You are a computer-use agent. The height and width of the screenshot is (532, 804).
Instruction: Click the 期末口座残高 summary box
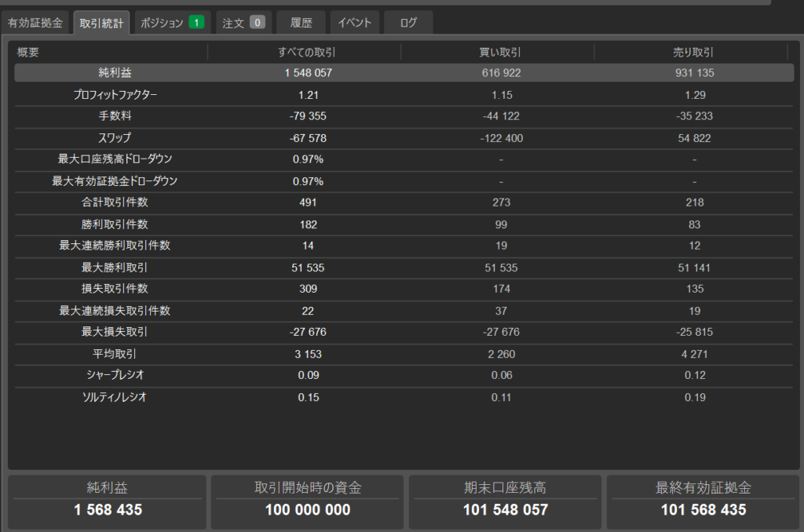(505, 498)
